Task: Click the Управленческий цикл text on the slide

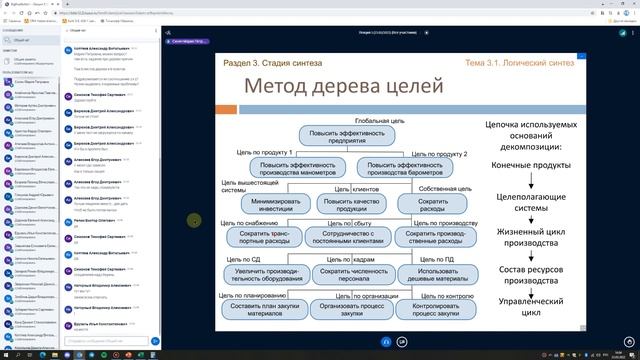Action: 531,307
